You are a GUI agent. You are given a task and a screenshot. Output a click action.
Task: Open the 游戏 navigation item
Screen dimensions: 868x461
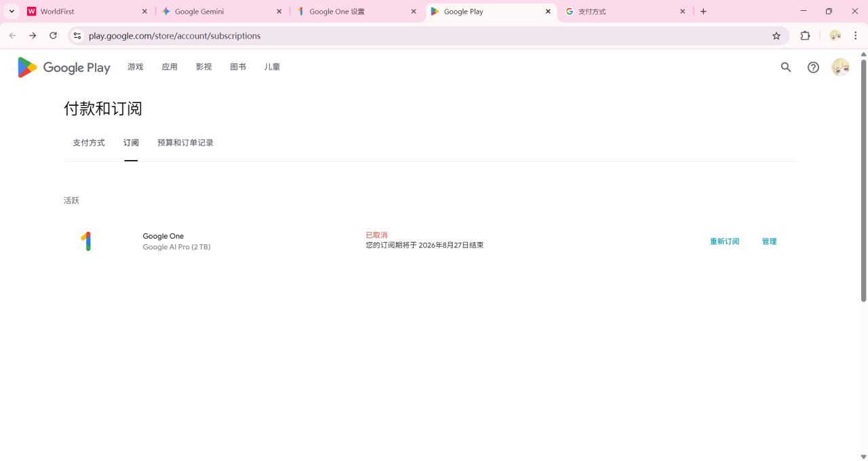tap(136, 67)
